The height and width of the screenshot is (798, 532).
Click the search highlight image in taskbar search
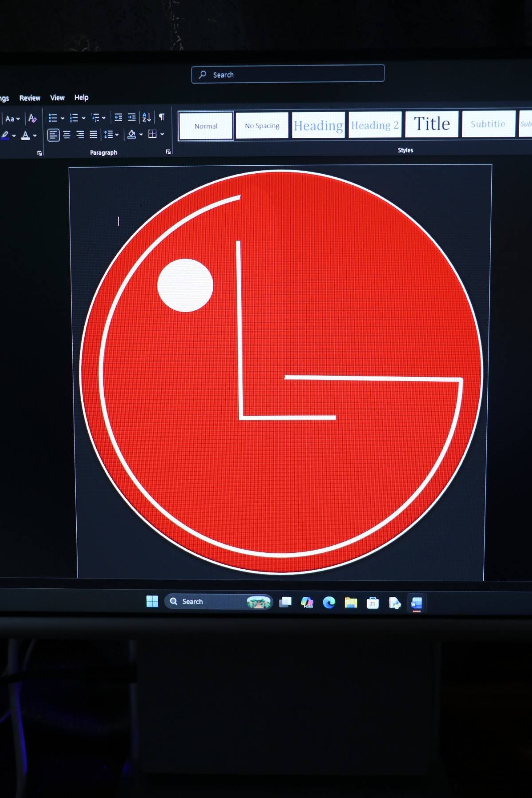click(259, 602)
